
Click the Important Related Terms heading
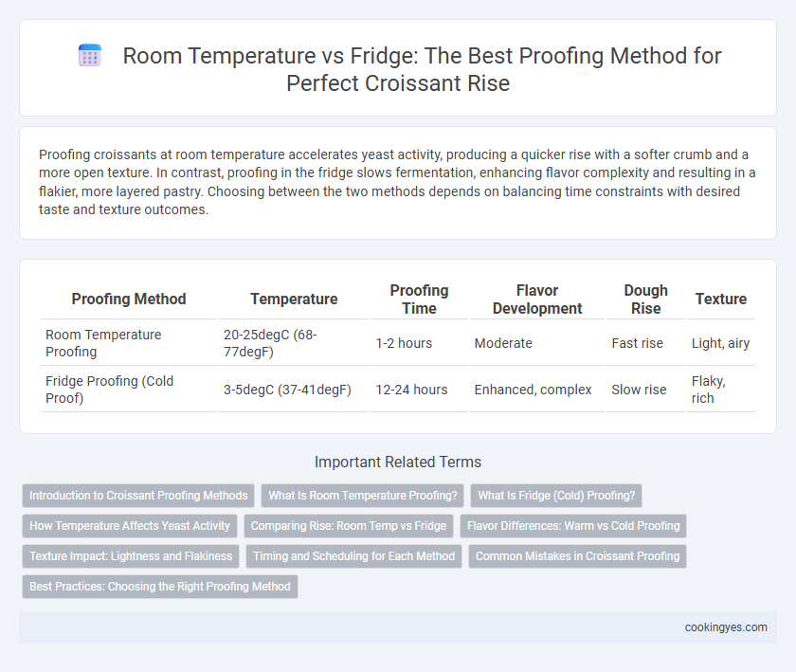[398, 462]
